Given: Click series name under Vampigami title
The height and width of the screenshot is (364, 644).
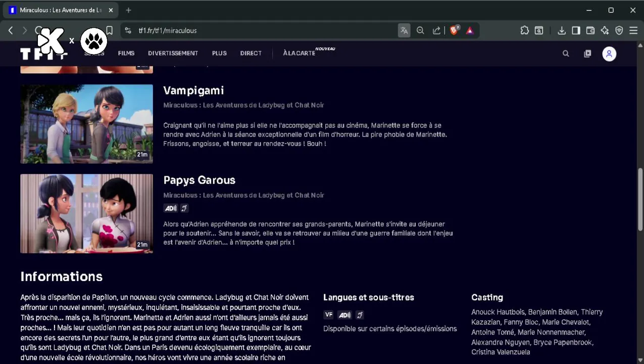Looking at the screenshot, I should [x=243, y=105].
